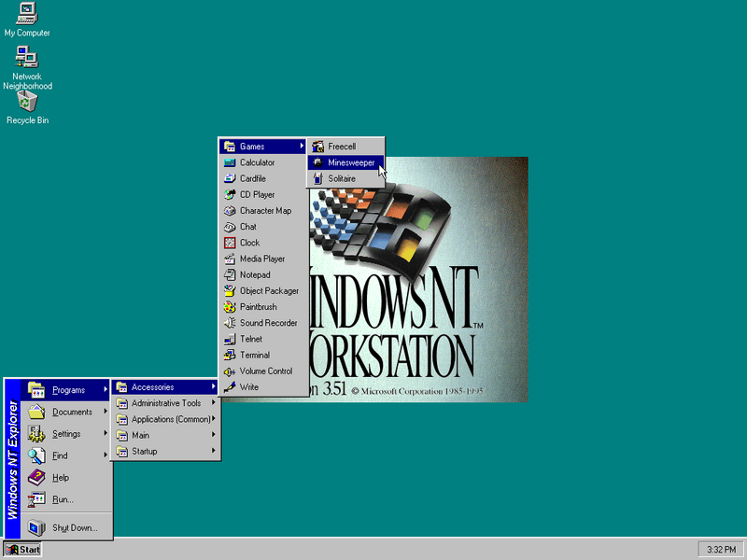Click the Calculator icon in Accessories

[x=230, y=162]
